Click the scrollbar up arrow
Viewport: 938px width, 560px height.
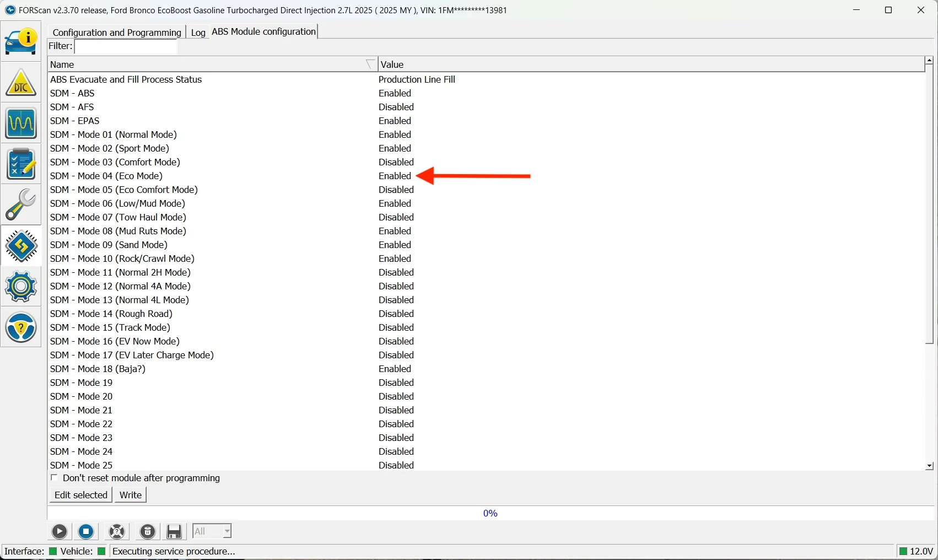pos(930,60)
